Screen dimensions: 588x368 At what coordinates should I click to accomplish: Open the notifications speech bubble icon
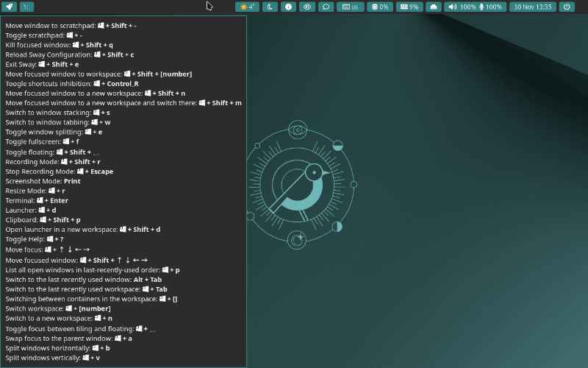[326, 7]
